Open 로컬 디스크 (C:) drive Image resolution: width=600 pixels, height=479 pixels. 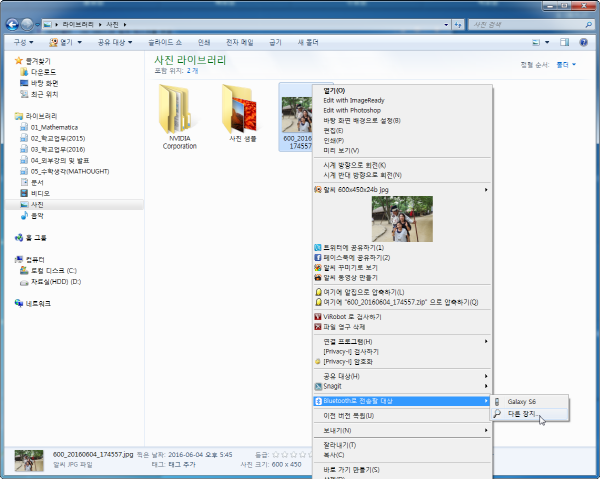point(54,271)
